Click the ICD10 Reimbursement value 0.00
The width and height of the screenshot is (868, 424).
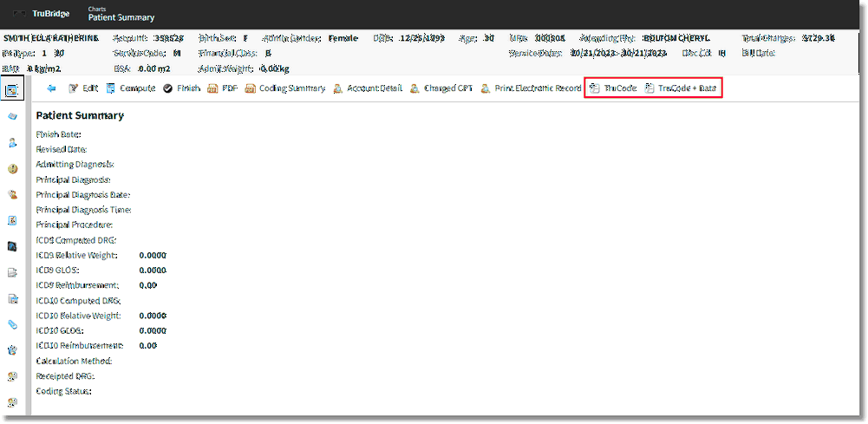(x=148, y=345)
